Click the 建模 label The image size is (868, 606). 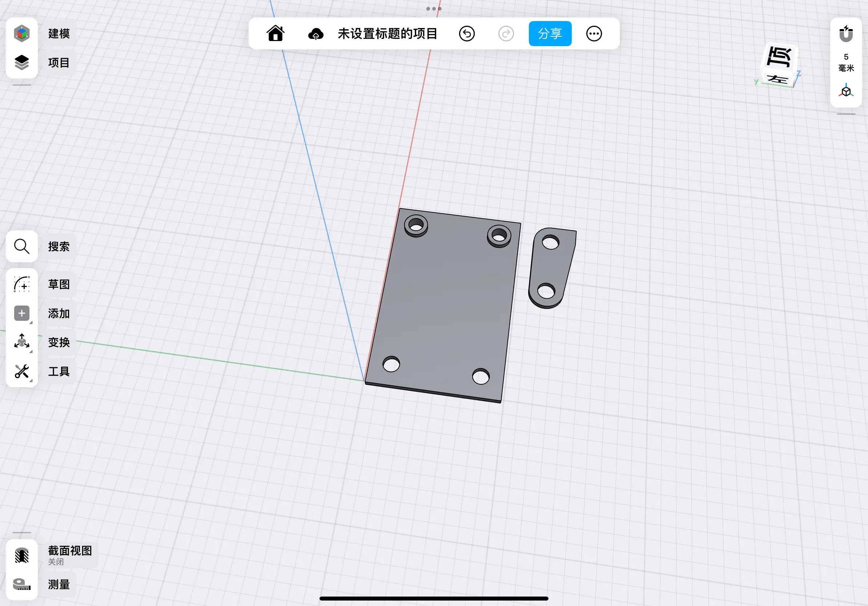pos(59,34)
